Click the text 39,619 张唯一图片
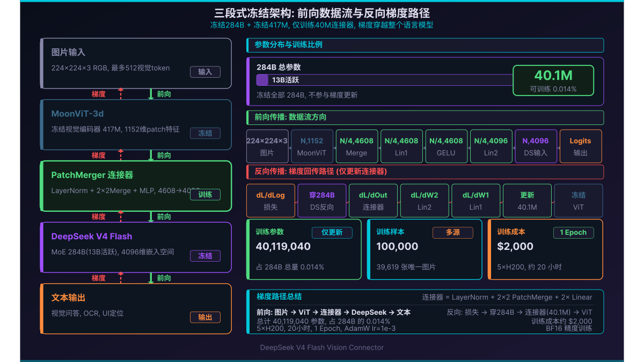 pyautogui.click(x=406, y=267)
